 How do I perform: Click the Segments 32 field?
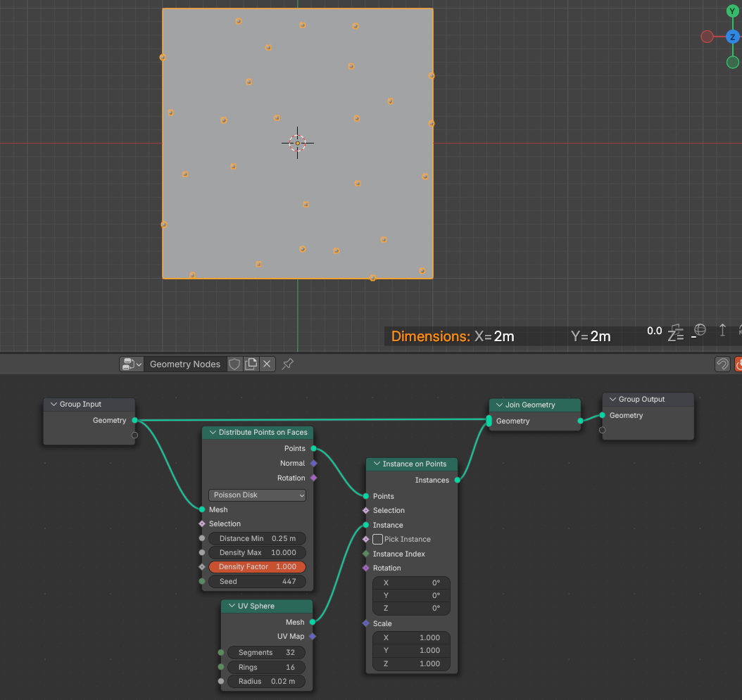tap(266, 652)
